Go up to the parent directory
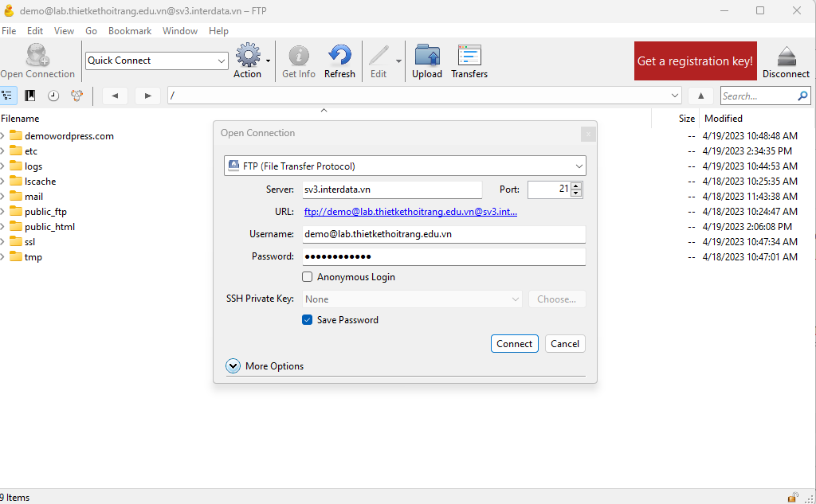Viewport: 816px width, 504px height. (x=701, y=96)
